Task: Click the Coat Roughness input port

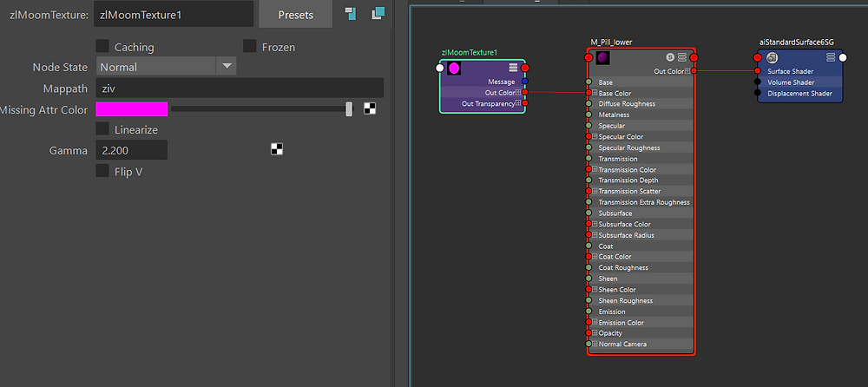Action: click(x=589, y=267)
